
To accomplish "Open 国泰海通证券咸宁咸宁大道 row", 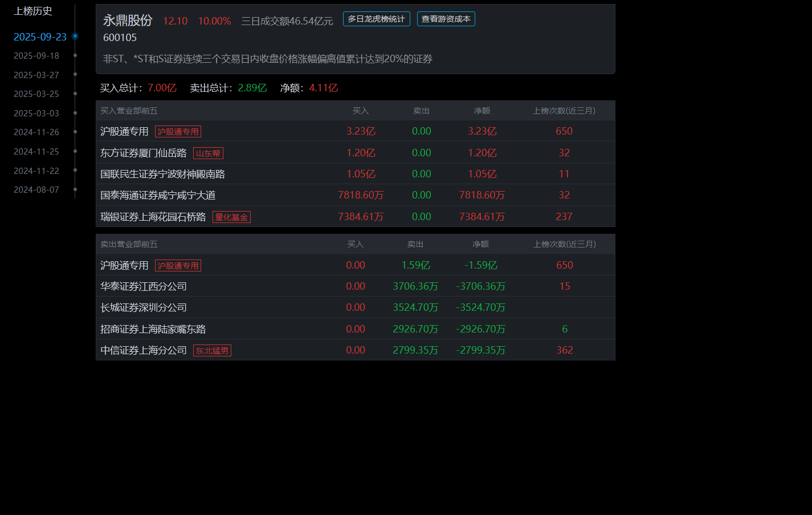I will [356, 195].
